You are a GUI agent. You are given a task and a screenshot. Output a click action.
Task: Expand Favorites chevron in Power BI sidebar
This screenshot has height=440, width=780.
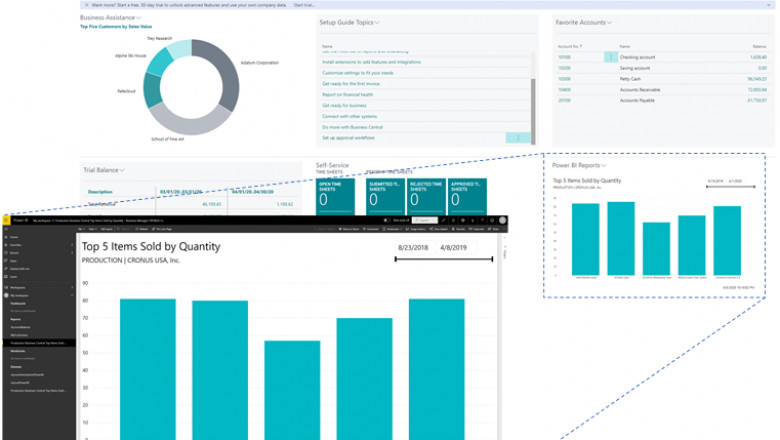(72, 245)
